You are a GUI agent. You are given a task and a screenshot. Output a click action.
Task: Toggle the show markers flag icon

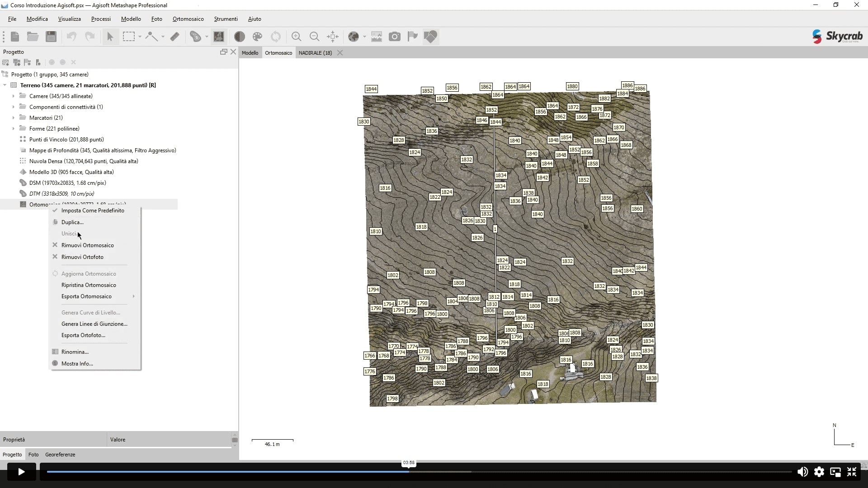(412, 37)
